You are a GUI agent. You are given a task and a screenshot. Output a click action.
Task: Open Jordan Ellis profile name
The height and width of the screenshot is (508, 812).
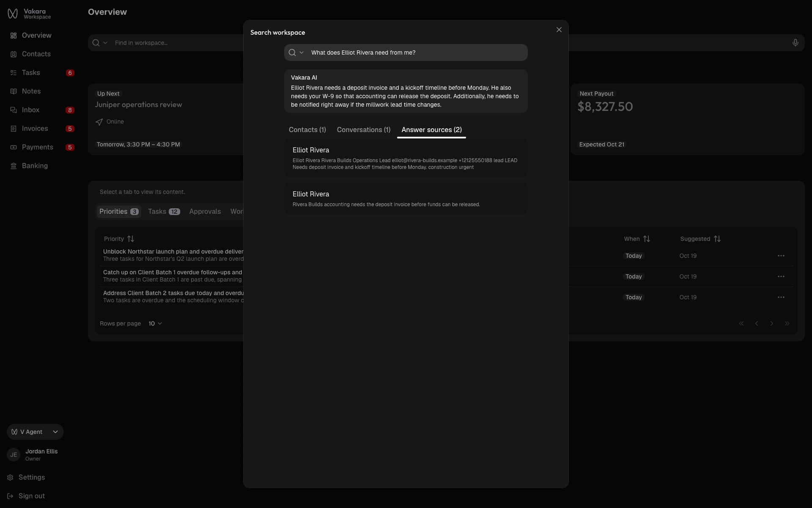(41, 451)
